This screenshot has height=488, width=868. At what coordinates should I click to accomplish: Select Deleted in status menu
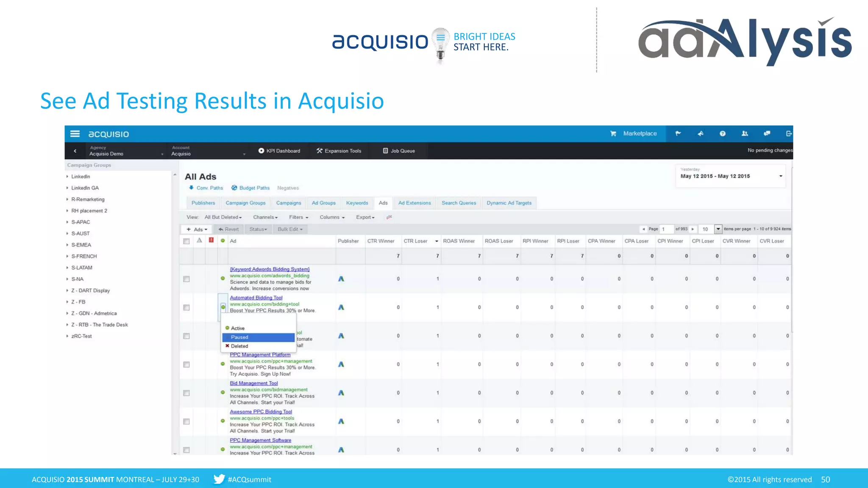tap(258, 346)
